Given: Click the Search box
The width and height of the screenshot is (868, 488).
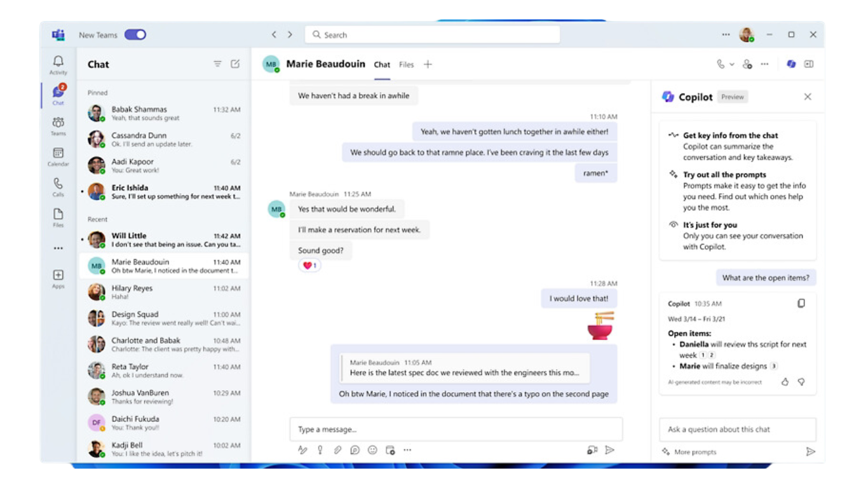Looking at the screenshot, I should click(432, 35).
